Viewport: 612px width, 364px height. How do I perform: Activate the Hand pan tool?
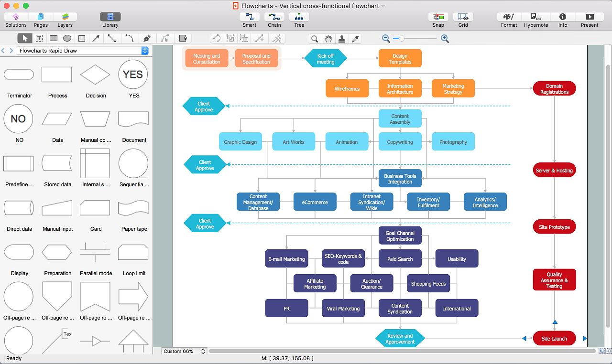pos(328,38)
